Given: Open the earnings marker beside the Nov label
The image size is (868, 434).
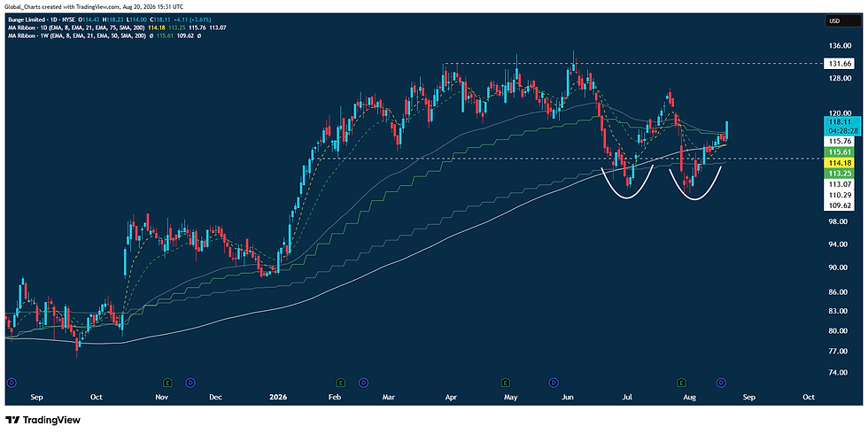Looking at the screenshot, I should point(167,382).
